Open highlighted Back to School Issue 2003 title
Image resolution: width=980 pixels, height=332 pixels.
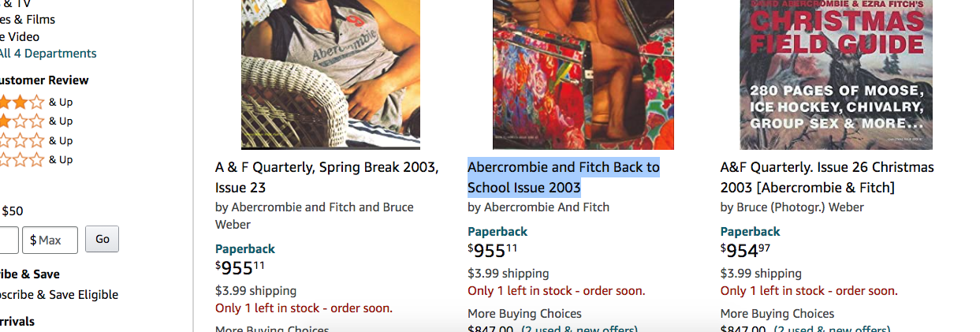pyautogui.click(x=563, y=177)
